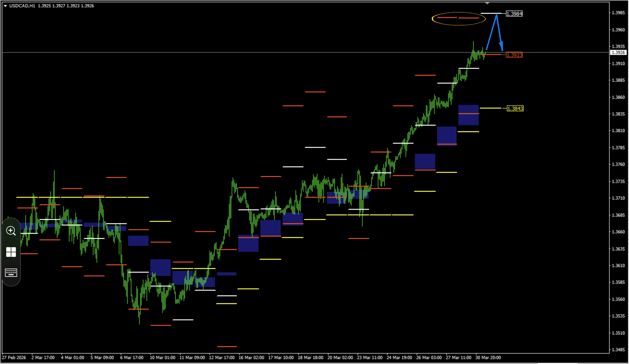Click the 1.3485 price scale value

pos(618,350)
